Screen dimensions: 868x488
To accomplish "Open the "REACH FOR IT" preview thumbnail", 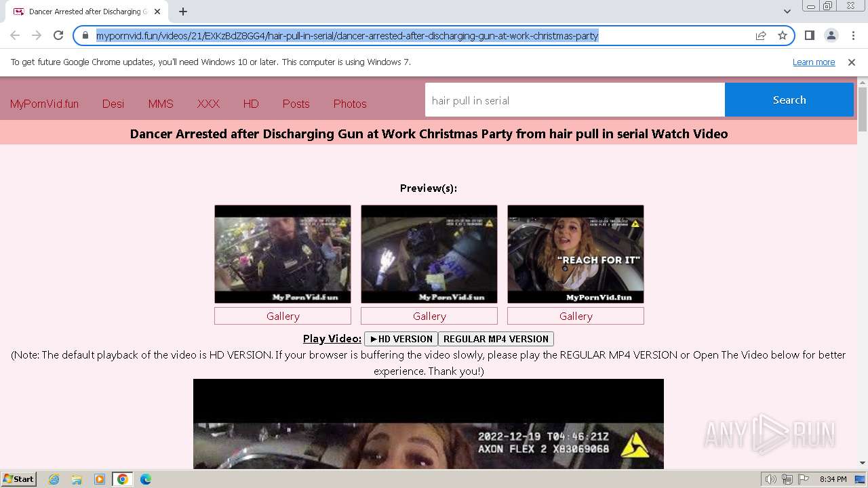I will 576,254.
